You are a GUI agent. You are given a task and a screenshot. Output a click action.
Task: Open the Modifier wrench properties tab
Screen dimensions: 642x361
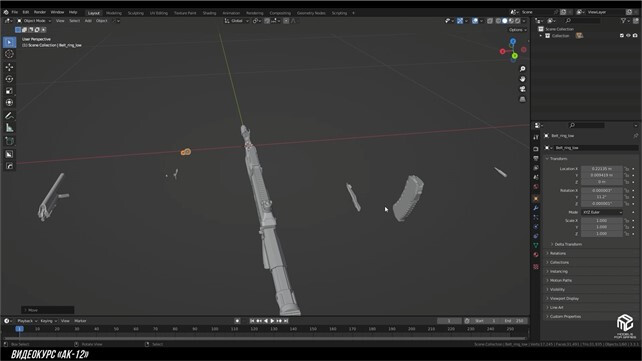[536, 208]
